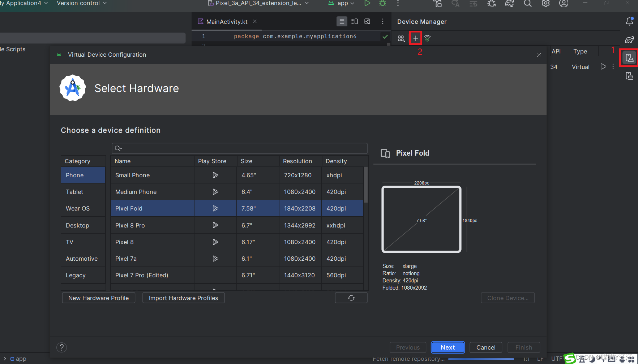Click Next button in dialog
Image resolution: width=638 pixels, height=364 pixels.
(x=448, y=347)
